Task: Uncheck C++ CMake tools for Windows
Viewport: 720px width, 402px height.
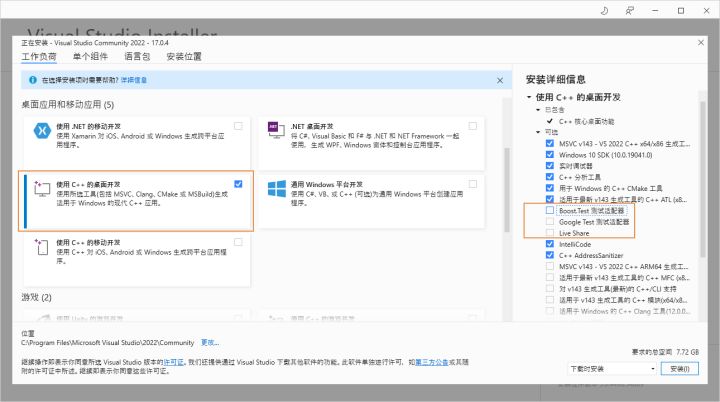Action: pyautogui.click(x=550, y=188)
